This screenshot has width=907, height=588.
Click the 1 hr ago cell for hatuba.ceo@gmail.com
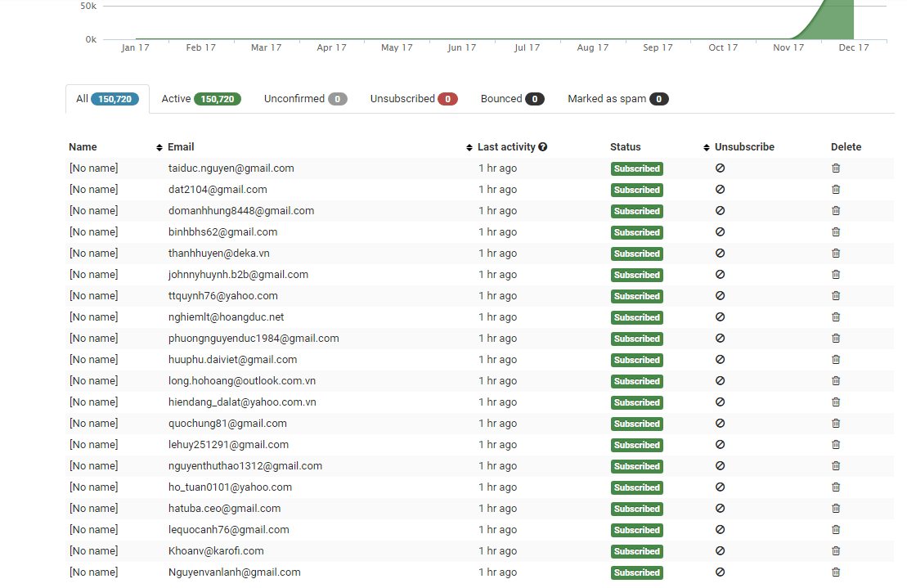pyautogui.click(x=497, y=508)
